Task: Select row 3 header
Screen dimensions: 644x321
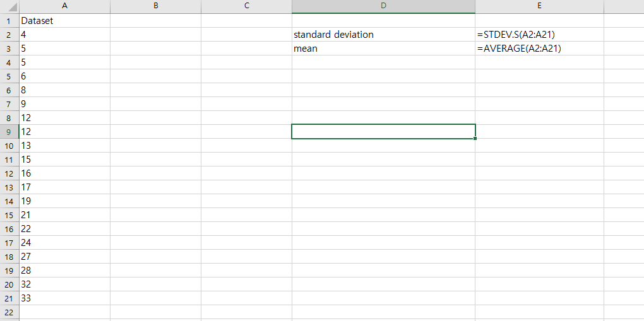Action: pos(9,49)
